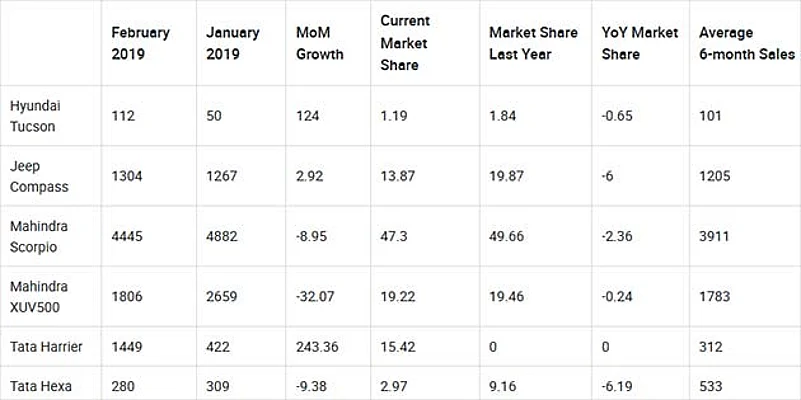The image size is (801, 400).
Task: Click the 19.87 last-year share cell
Action: (x=507, y=174)
